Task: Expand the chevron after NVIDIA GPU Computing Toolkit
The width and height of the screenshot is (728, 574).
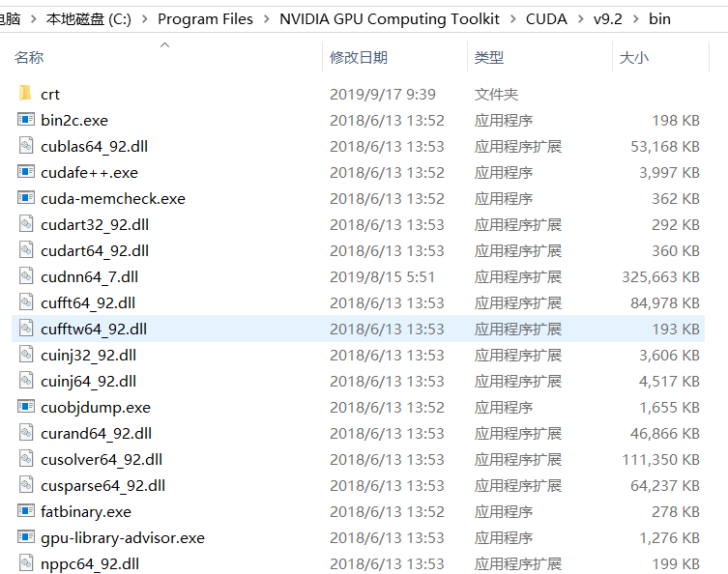Action: pos(512,19)
